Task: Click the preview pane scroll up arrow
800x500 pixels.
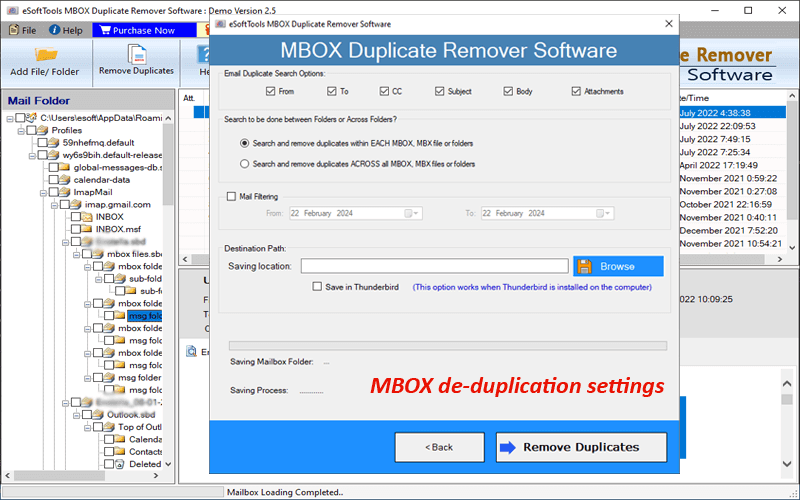Action: tap(787, 384)
